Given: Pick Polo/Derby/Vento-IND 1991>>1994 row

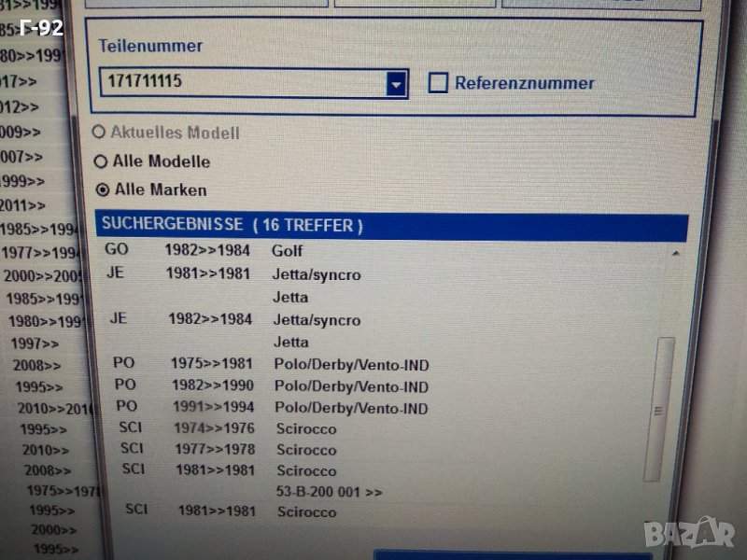Looking at the screenshot, I should [351, 409].
